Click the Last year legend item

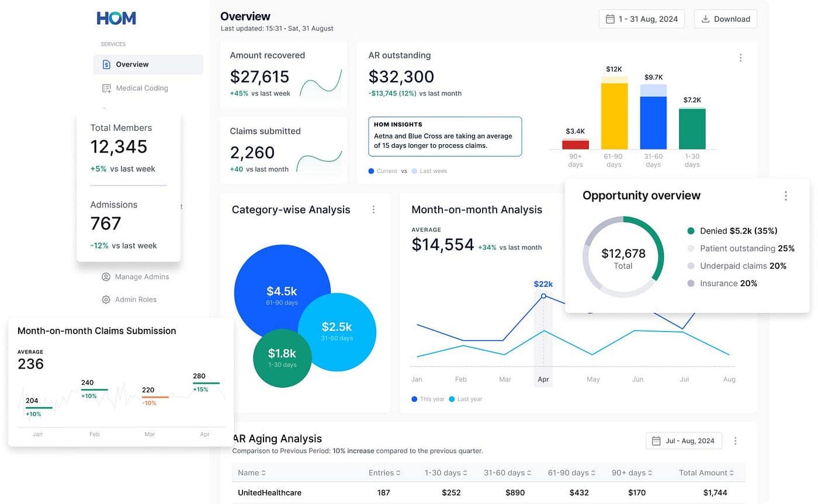click(x=466, y=399)
